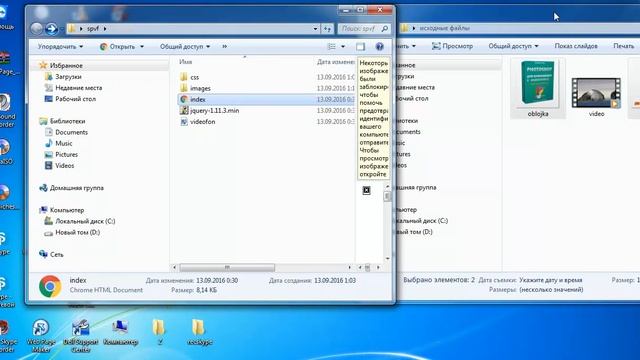Click 'исходные файлы' in background window address bar
640x360 pixels.
444,28
